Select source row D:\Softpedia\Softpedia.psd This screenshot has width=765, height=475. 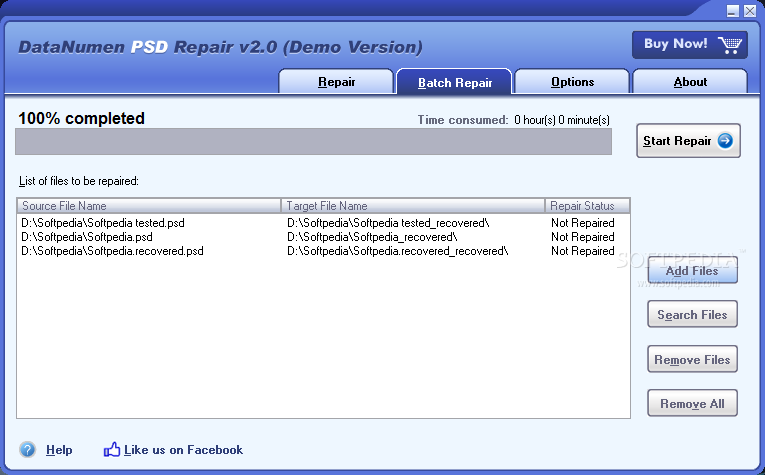[x=87, y=237]
